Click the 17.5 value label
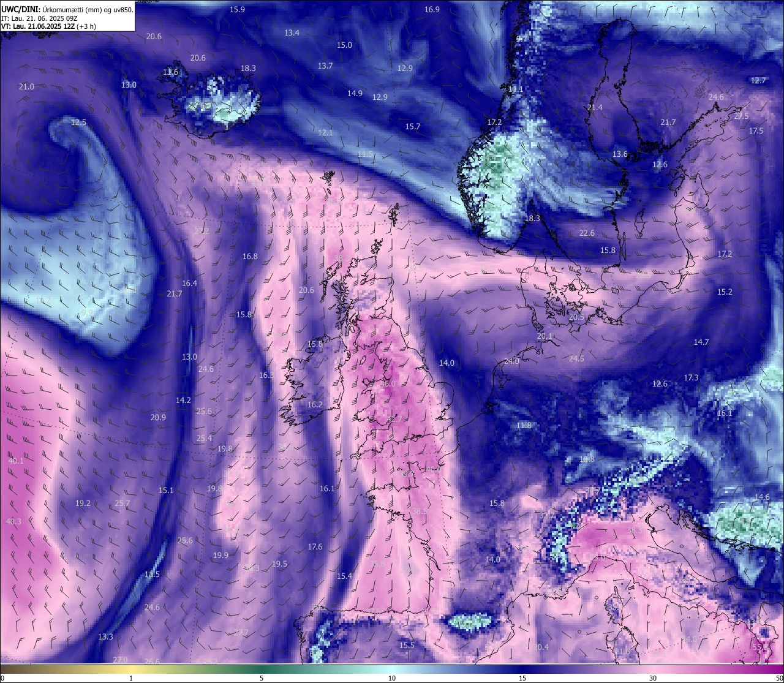The image size is (784, 683). [x=756, y=131]
